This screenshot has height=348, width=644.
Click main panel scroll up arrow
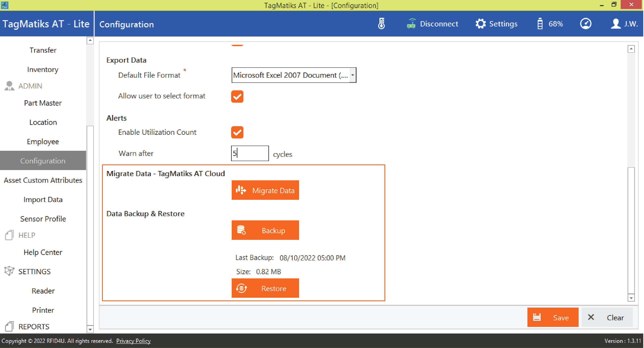[x=631, y=49]
